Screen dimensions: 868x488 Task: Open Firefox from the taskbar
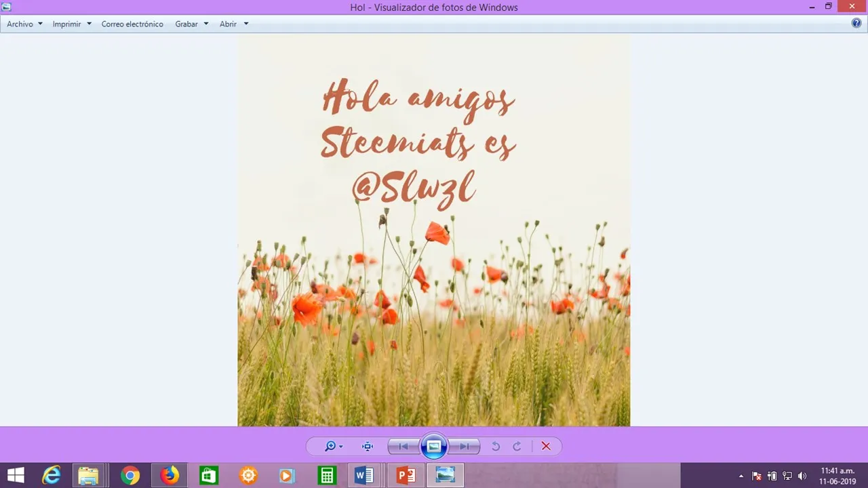point(170,475)
